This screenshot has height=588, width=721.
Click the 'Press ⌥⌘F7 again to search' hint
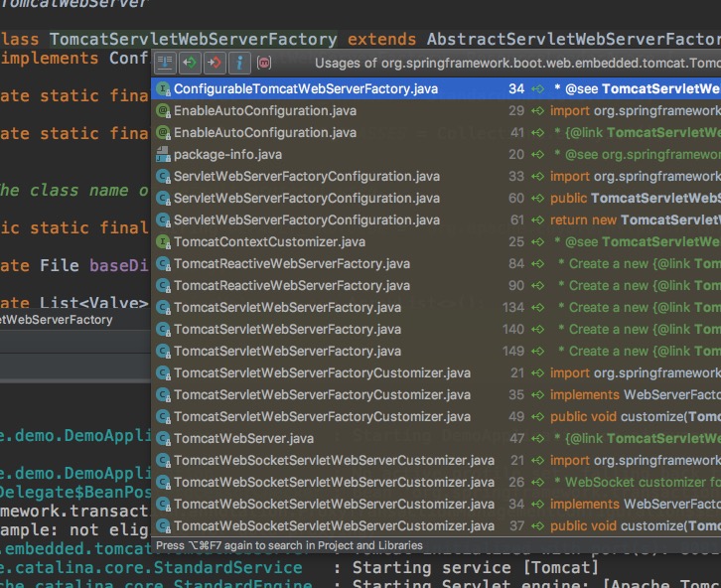(x=289, y=545)
